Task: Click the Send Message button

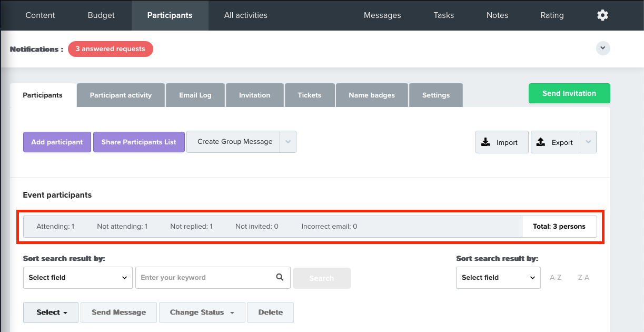Action: click(118, 313)
